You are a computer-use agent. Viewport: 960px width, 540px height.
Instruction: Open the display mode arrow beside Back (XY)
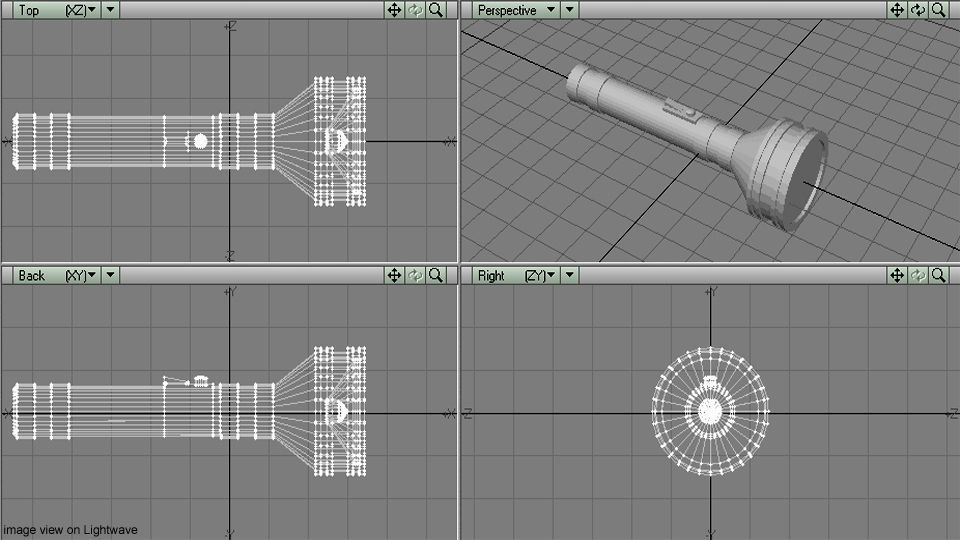pyautogui.click(x=110, y=276)
